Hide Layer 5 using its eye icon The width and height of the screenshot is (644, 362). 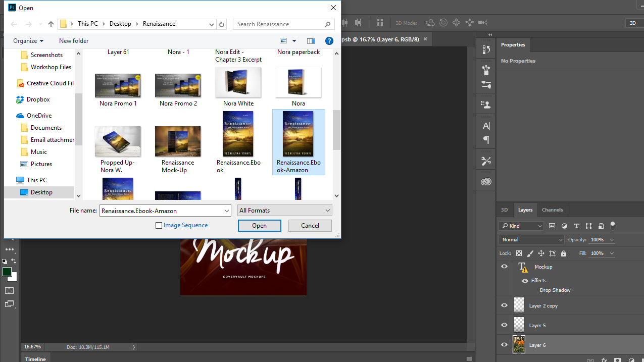(504, 325)
